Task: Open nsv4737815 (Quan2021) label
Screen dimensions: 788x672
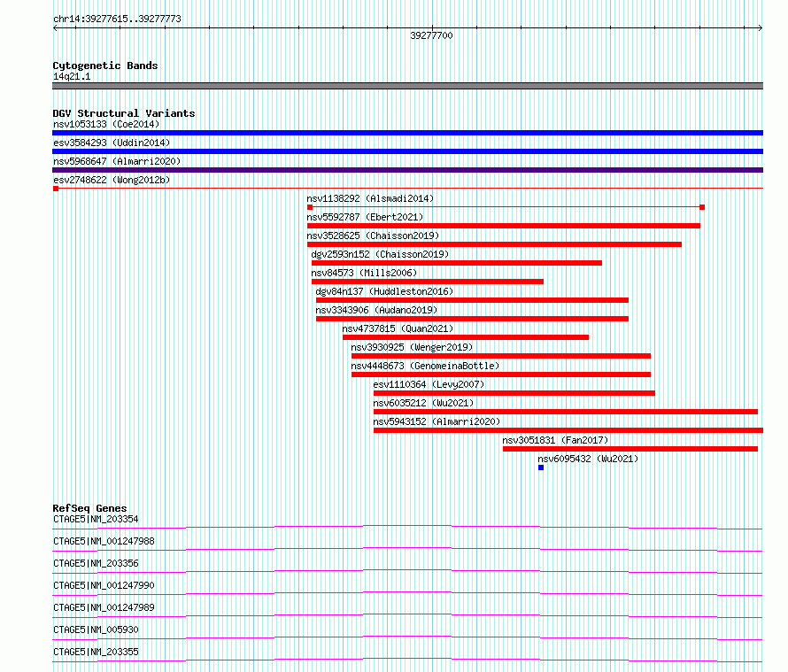Action: (398, 328)
